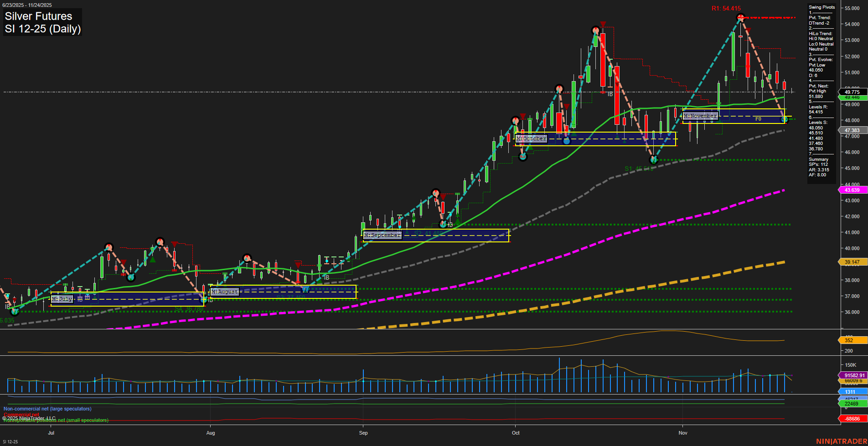
Task: Expand the M:November zone box
Action: click(x=700, y=116)
